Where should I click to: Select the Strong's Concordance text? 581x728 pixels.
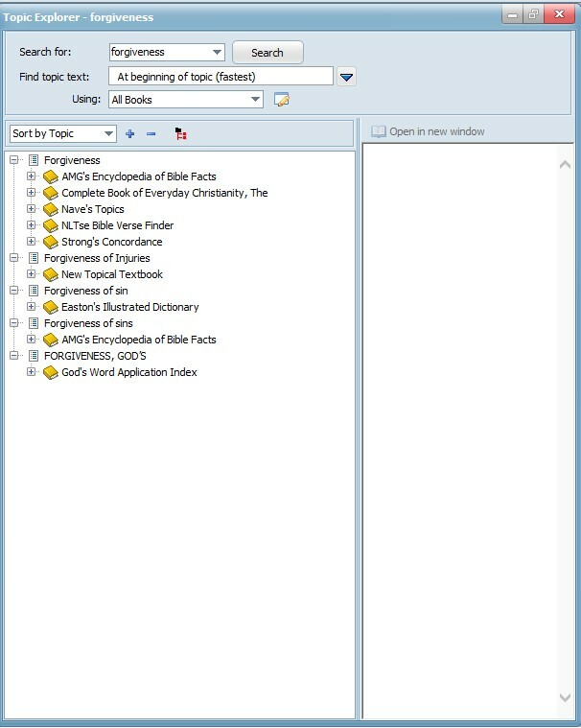point(112,242)
